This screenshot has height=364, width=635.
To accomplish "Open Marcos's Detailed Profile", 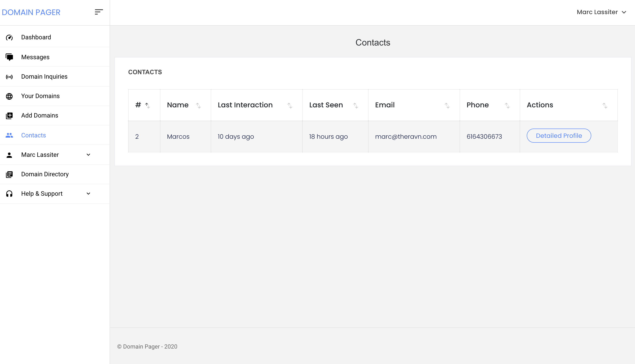I will coord(559,135).
